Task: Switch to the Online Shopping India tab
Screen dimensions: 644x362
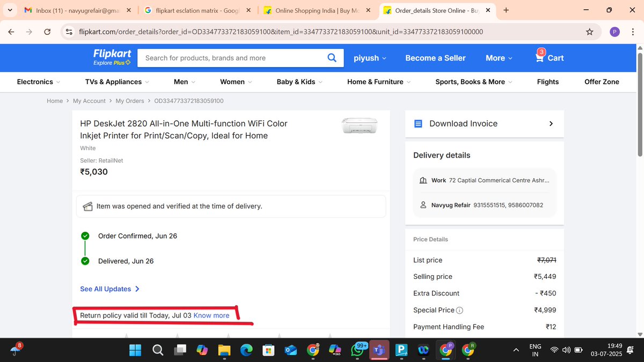Action: pyautogui.click(x=318, y=10)
